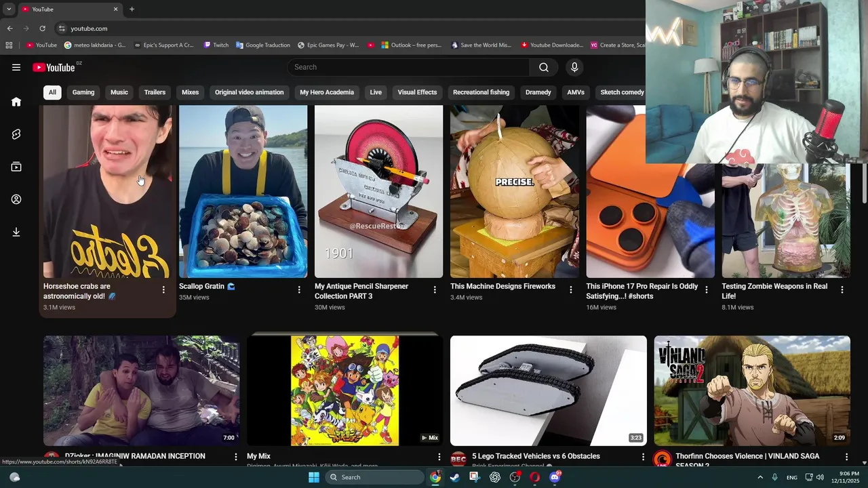Image resolution: width=868 pixels, height=488 pixels.
Task: Start voice search with microphone icon
Action: click(x=574, y=67)
